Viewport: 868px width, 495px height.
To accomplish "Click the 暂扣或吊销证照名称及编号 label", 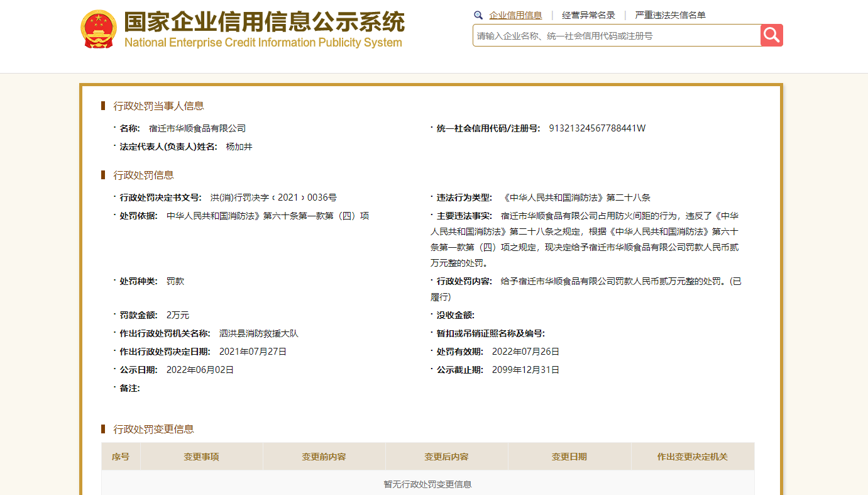I will pos(491,333).
